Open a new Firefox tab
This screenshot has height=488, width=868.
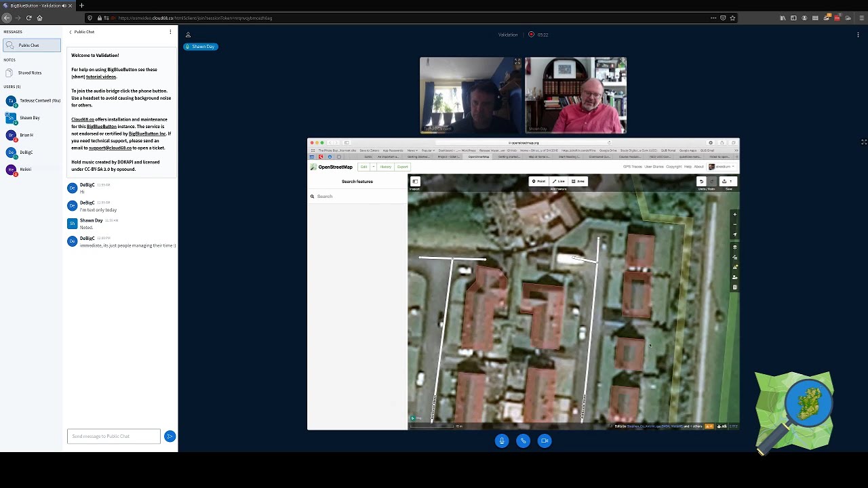pos(81,5)
